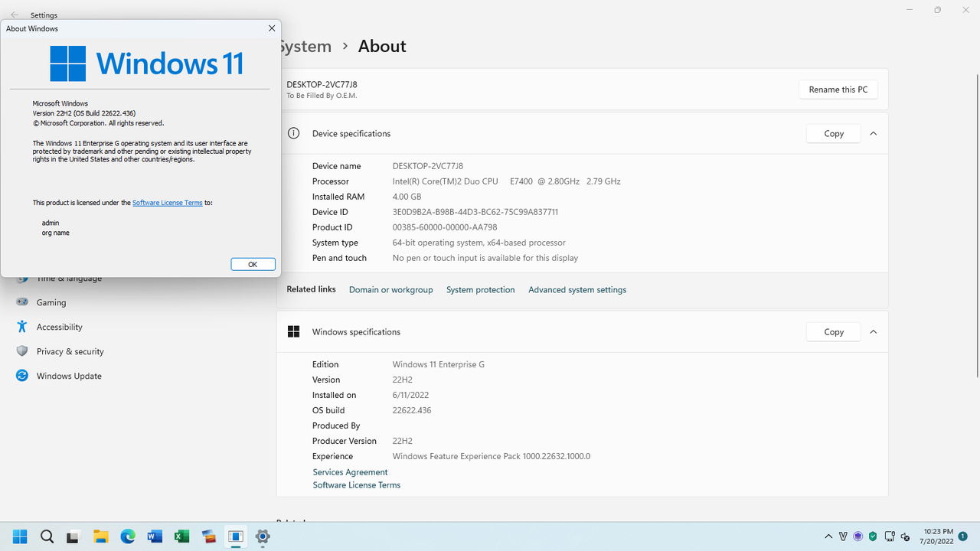The image size is (980, 551).
Task: Open the notification badge showing 1
Action: tap(963, 536)
